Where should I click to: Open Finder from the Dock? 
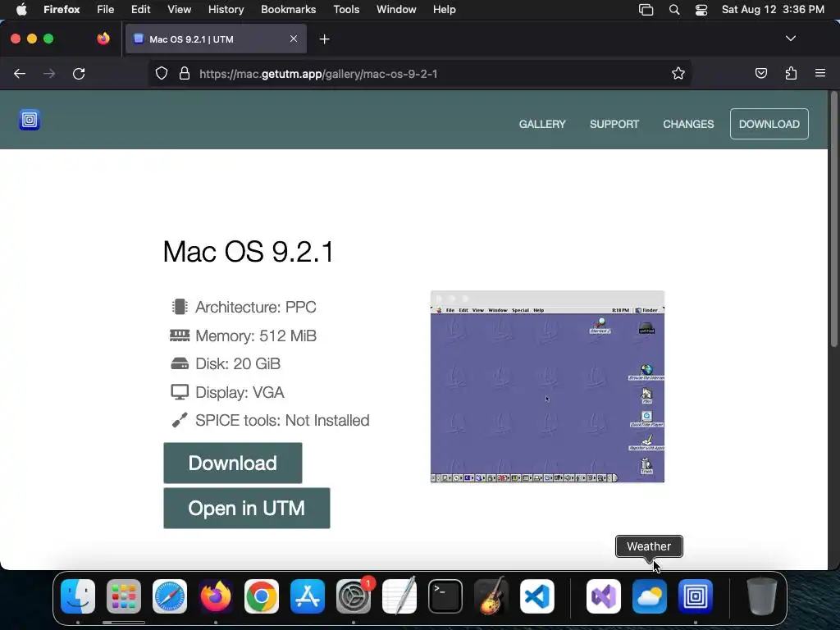click(x=78, y=596)
